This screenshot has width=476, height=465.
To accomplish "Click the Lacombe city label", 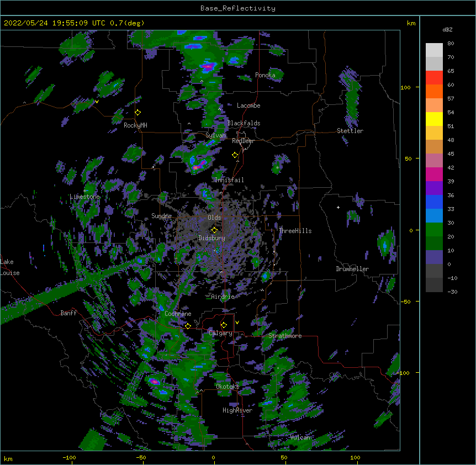I will pyautogui.click(x=248, y=105).
